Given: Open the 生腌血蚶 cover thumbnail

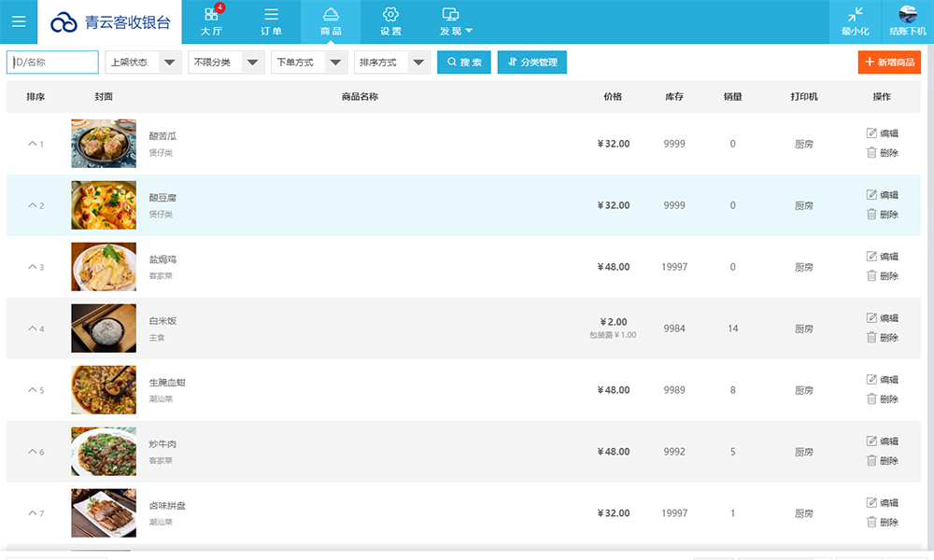Looking at the screenshot, I should pos(104,390).
